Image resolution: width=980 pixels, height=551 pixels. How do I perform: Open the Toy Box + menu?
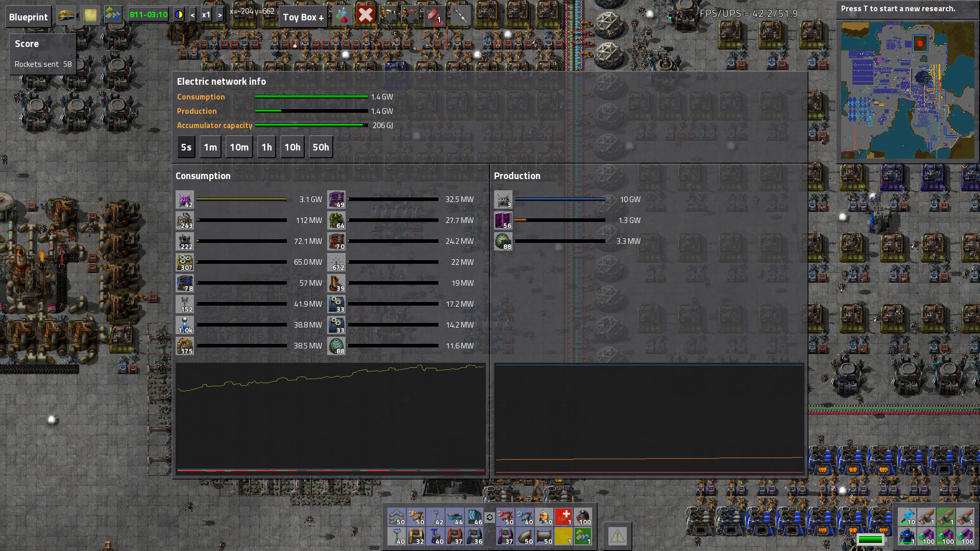[303, 17]
